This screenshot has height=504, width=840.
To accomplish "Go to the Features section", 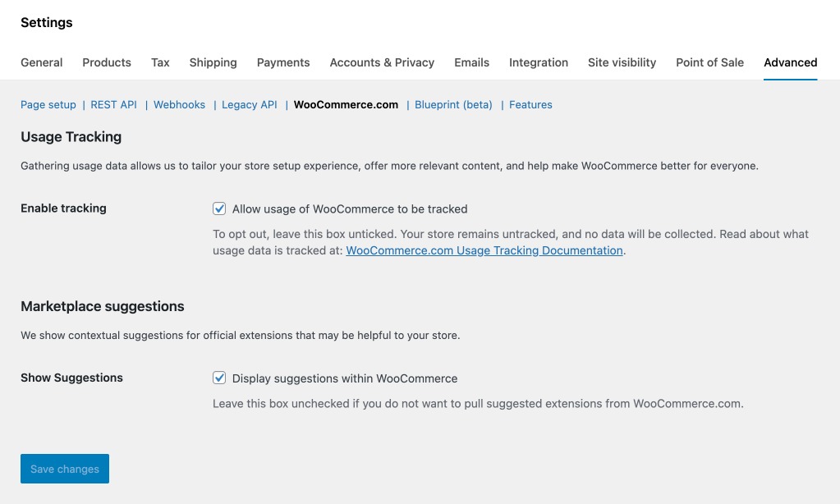I will [x=530, y=104].
